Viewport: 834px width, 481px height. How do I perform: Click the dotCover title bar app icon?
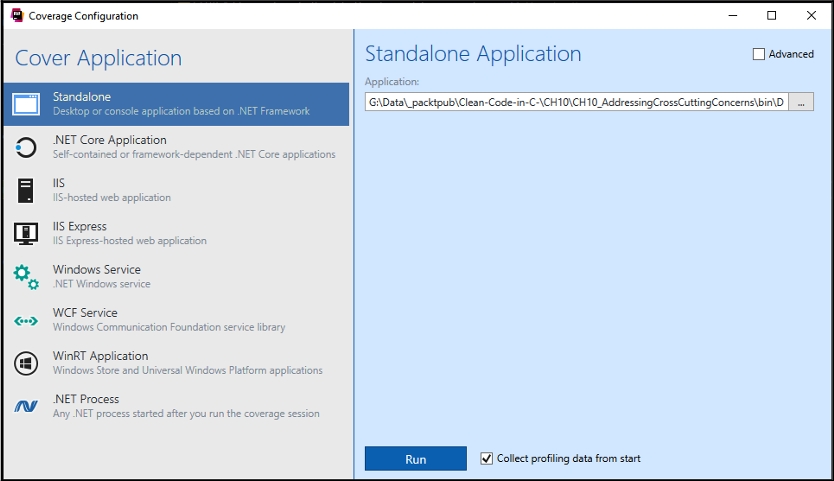16,16
